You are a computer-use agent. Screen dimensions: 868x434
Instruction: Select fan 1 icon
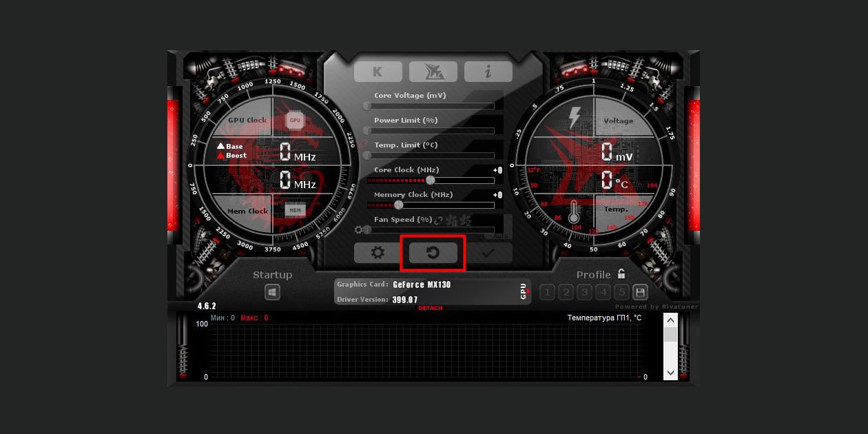point(452,220)
